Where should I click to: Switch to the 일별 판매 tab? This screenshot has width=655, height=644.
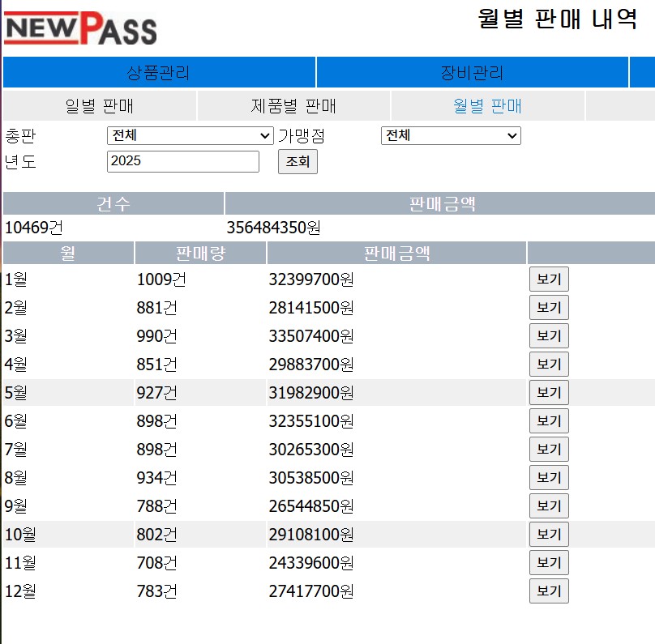coord(99,106)
